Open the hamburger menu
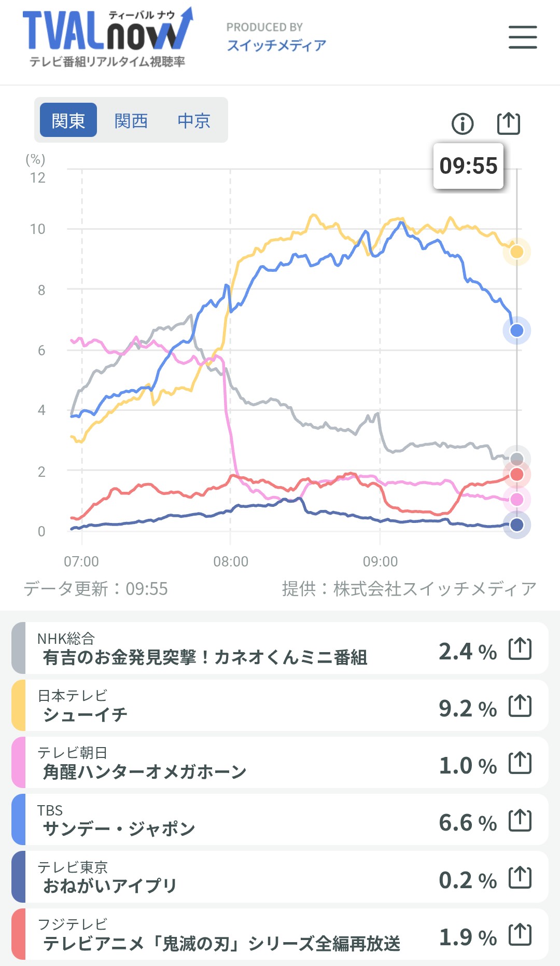560x966 pixels. click(x=523, y=37)
